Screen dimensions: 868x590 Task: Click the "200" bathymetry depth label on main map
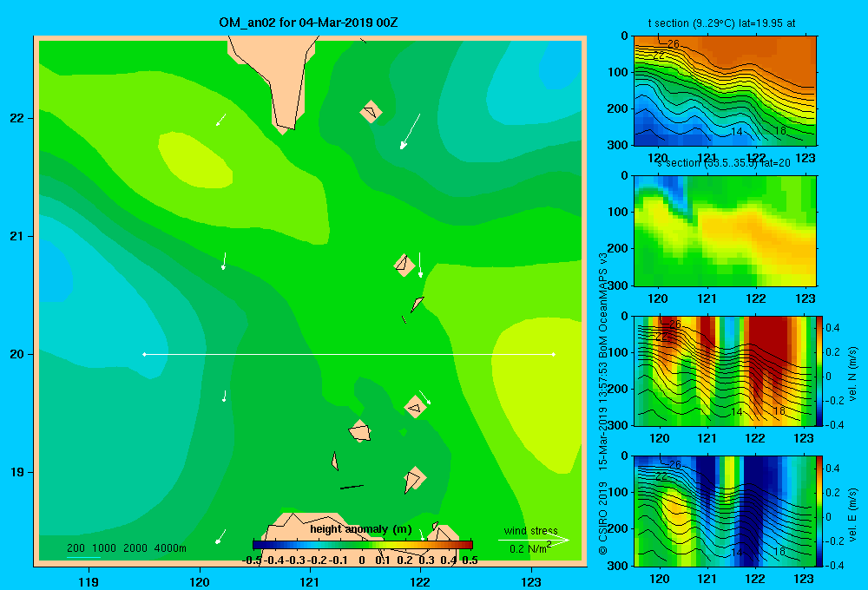76,548
